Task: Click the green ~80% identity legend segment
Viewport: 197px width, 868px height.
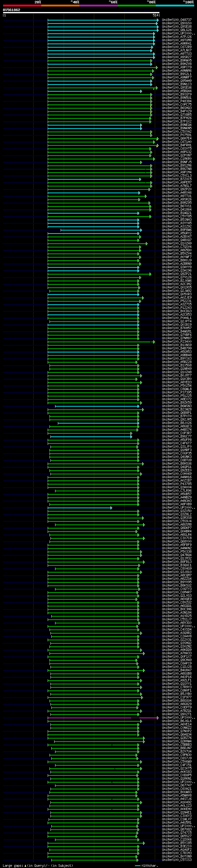Action: coord(137,6)
